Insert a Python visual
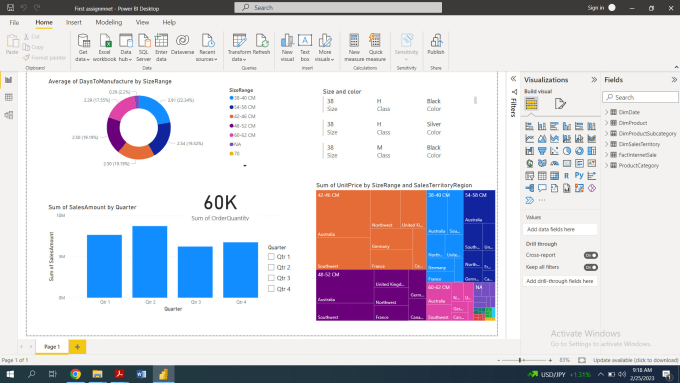Screen dimensions: 680x383 point(579,176)
